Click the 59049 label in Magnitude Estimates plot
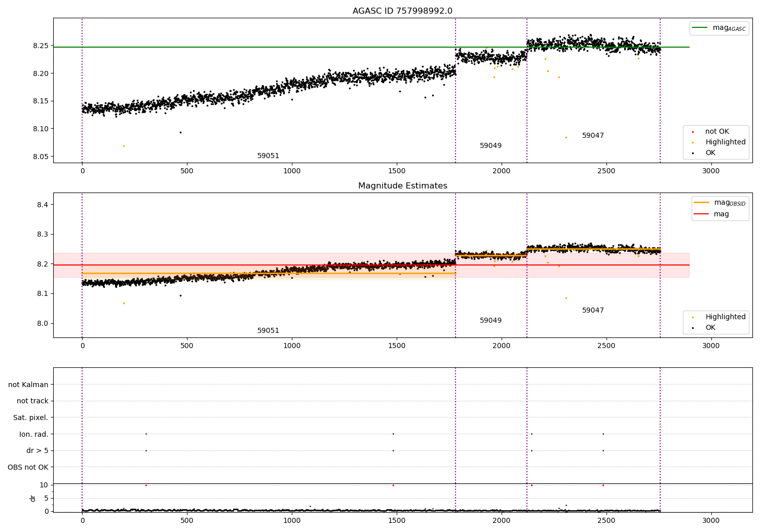 tap(490, 321)
